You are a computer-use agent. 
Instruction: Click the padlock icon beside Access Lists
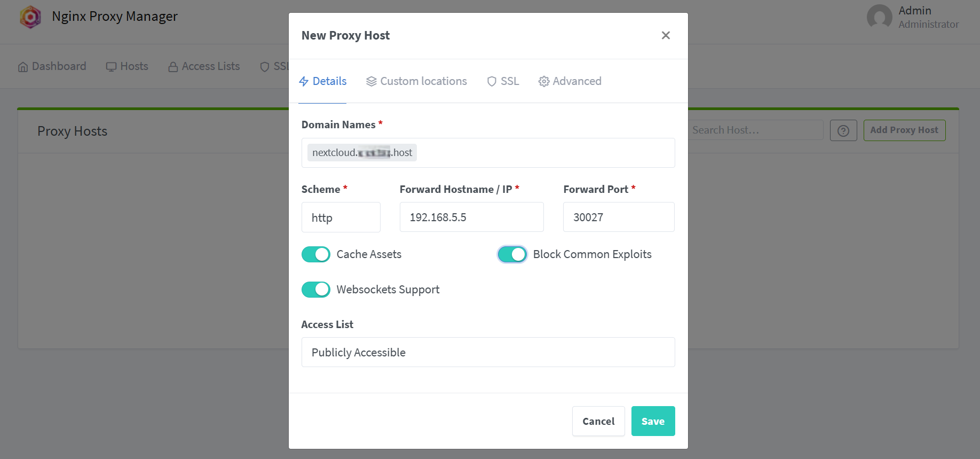pyautogui.click(x=172, y=66)
